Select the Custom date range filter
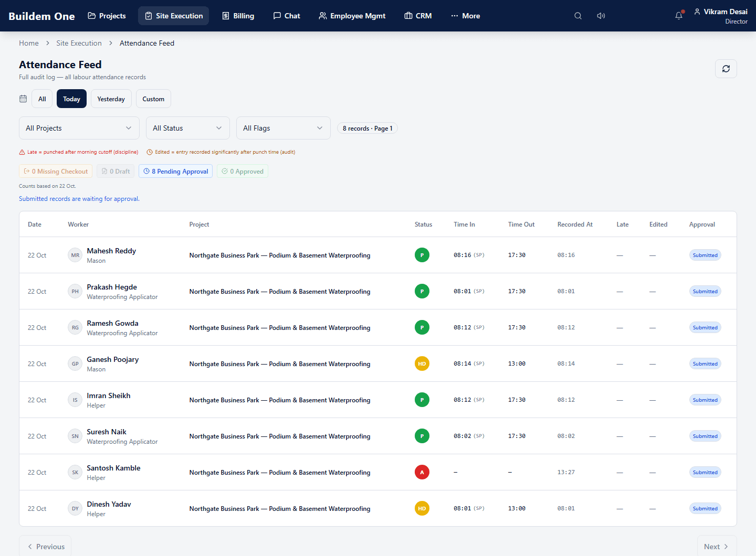Viewport: 756px width, 556px height. coord(153,99)
